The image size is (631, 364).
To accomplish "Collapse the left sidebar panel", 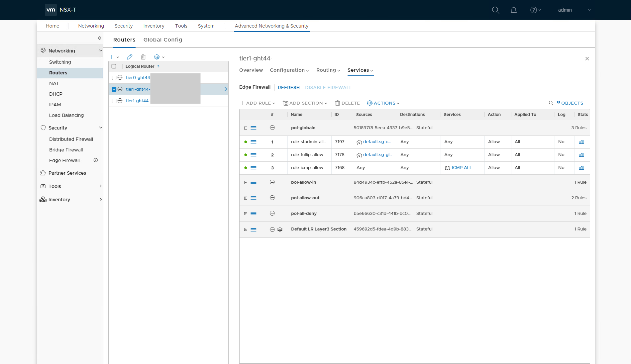I will tap(99, 38).
